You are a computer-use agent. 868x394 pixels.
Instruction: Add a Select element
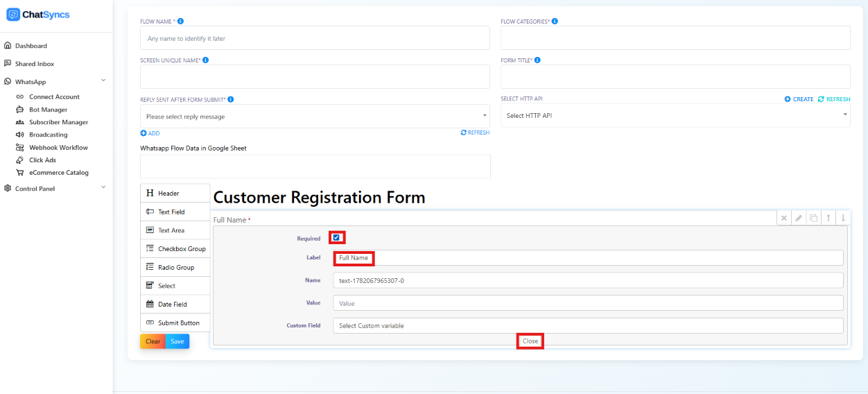pyautogui.click(x=175, y=286)
